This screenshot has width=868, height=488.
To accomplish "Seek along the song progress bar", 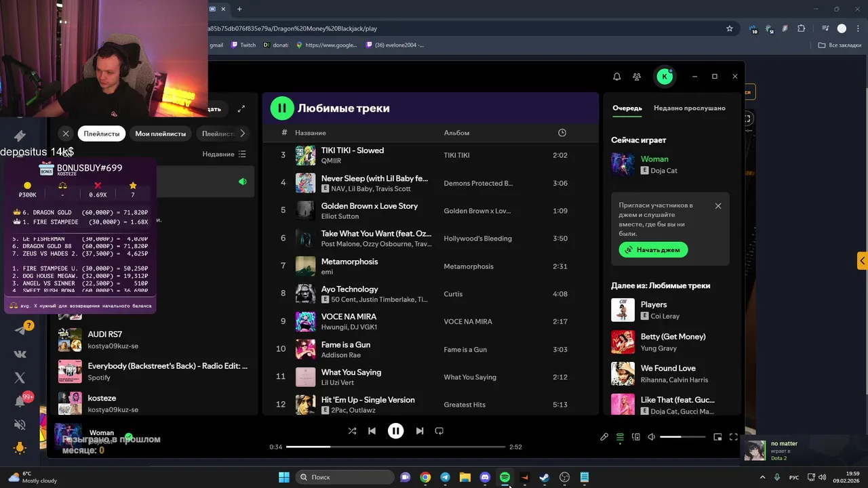I will pos(396,447).
